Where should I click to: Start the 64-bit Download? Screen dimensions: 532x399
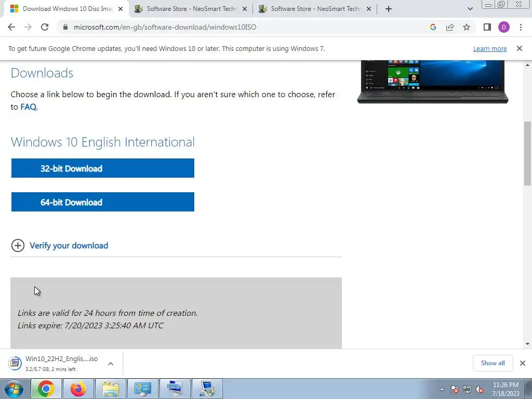tap(102, 202)
